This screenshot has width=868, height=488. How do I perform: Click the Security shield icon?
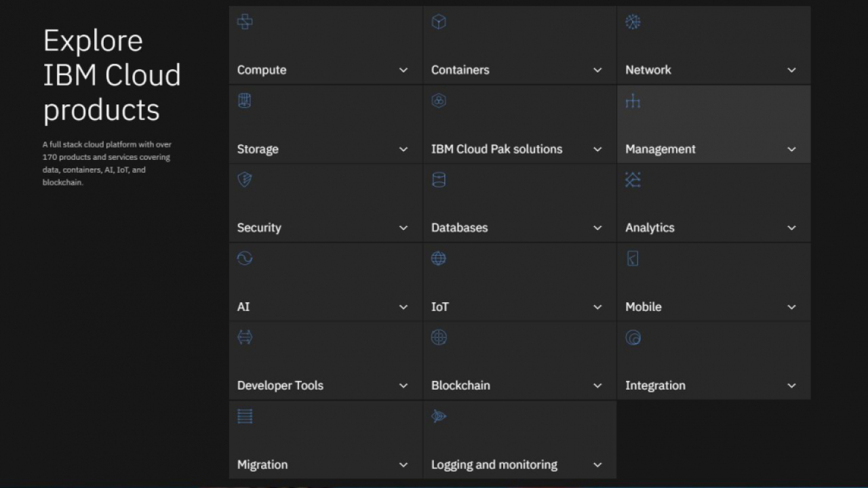coord(245,180)
